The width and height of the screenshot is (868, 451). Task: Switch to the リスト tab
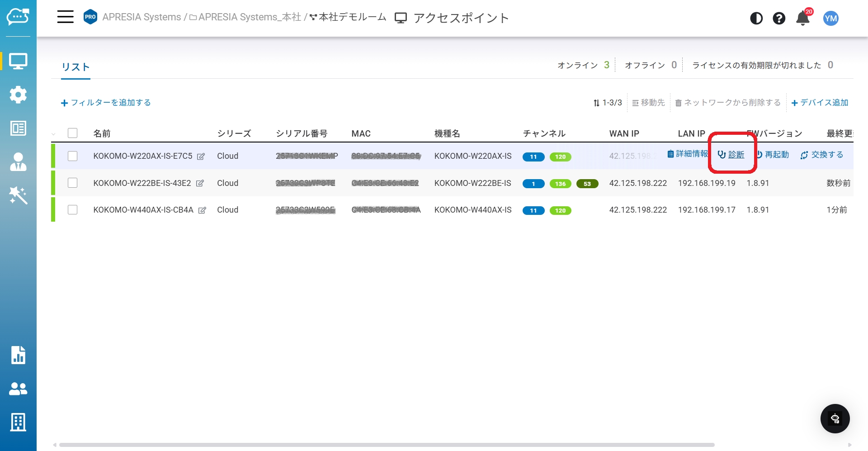click(75, 67)
